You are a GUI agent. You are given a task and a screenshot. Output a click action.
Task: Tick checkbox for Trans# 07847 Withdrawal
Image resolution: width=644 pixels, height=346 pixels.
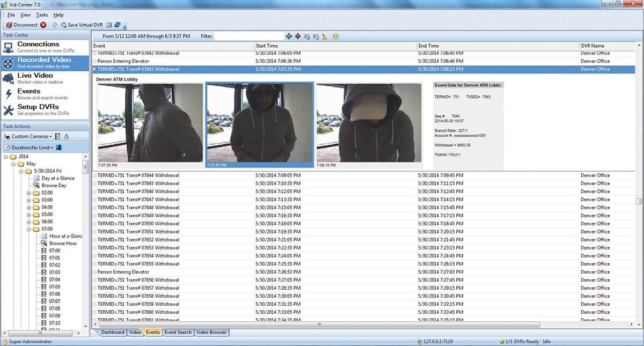(x=95, y=200)
